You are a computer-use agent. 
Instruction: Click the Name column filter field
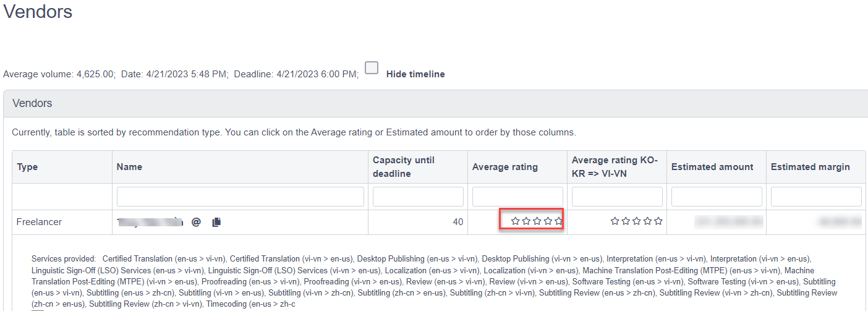click(240, 197)
